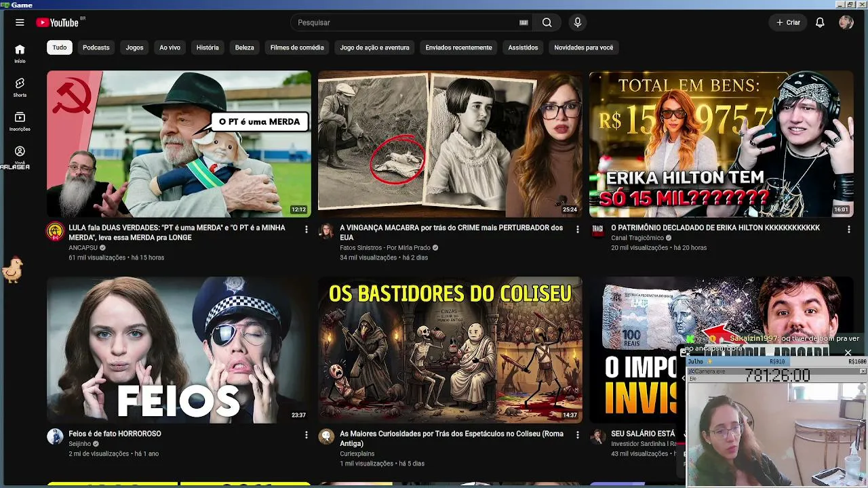Click the magnifier search button
The width and height of the screenshot is (868, 488).
click(547, 22)
